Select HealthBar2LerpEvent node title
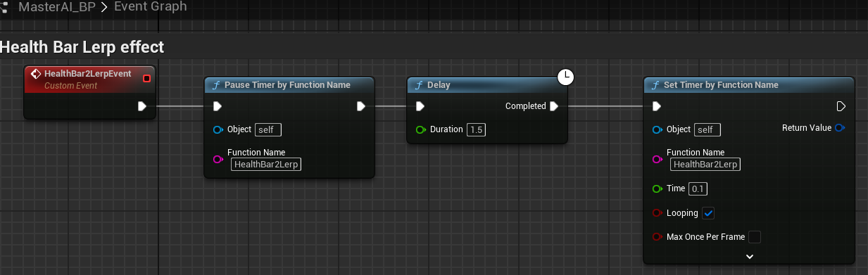 (88, 73)
